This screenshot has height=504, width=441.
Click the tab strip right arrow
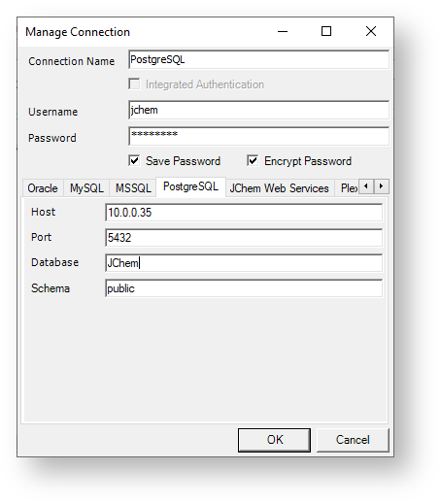(x=381, y=186)
